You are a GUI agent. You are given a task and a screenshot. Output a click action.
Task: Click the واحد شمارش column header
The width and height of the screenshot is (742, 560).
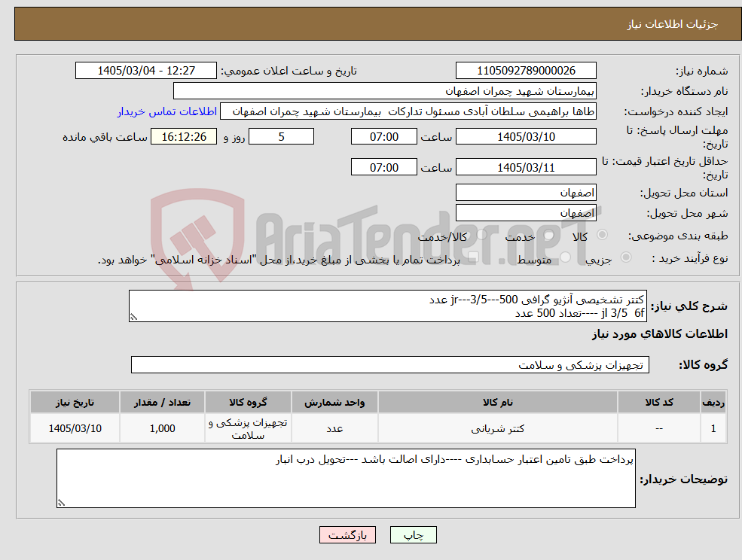[x=334, y=402]
